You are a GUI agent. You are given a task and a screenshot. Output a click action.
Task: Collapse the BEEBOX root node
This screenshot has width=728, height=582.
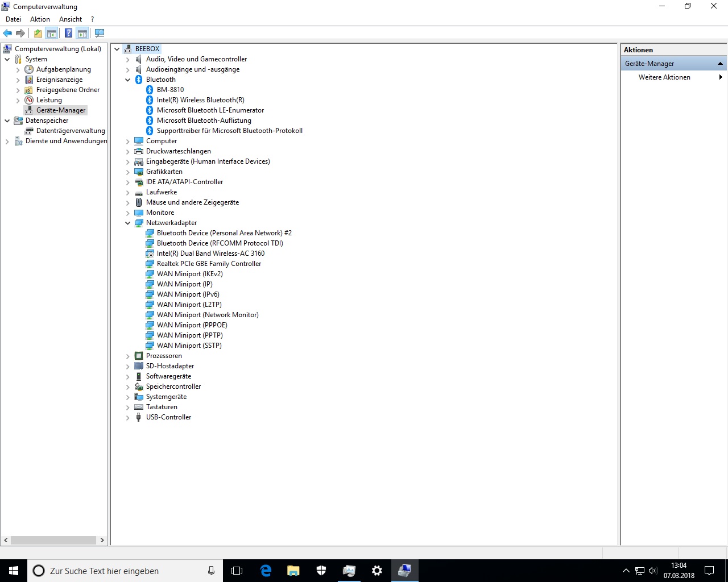tap(117, 49)
